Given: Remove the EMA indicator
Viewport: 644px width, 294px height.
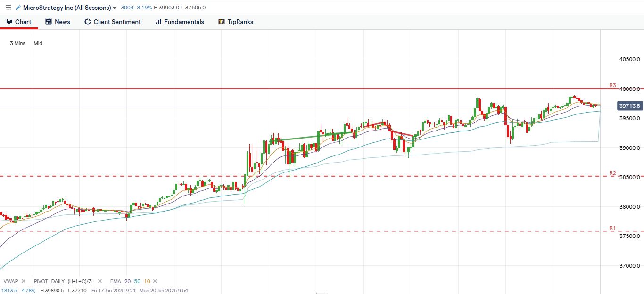Looking at the screenshot, I should click(x=155, y=281).
